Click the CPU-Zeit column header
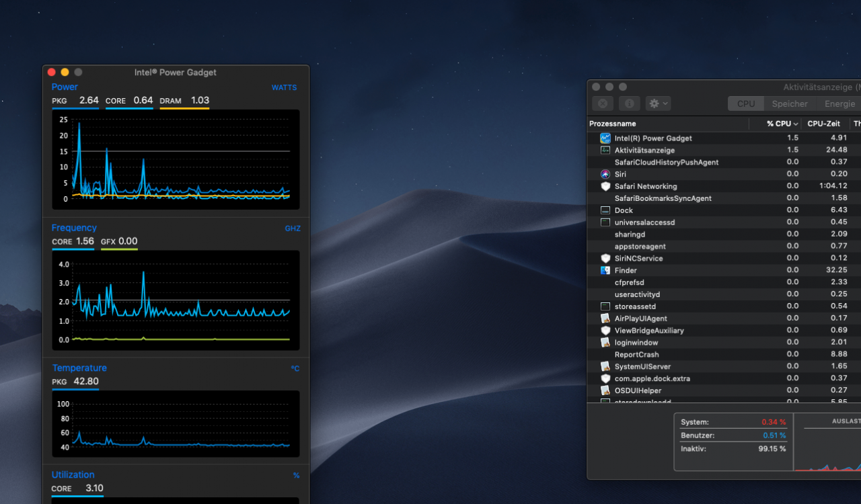The image size is (861, 504). pyautogui.click(x=825, y=124)
